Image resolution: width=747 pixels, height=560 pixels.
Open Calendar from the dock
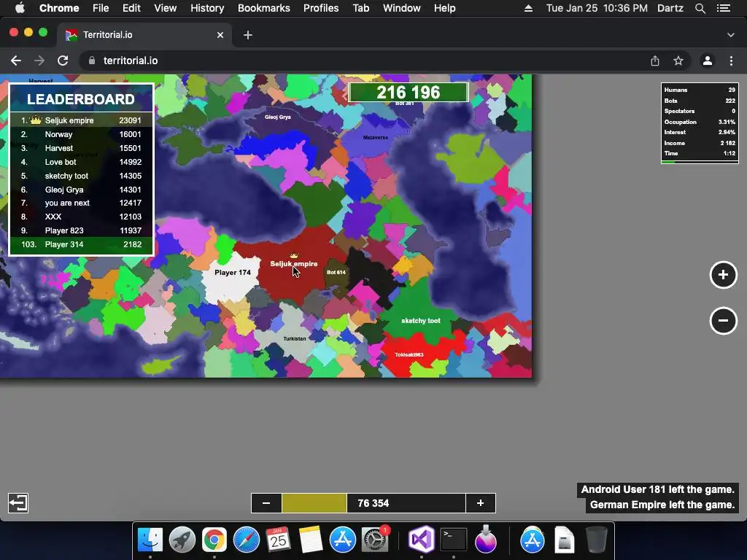click(x=278, y=540)
